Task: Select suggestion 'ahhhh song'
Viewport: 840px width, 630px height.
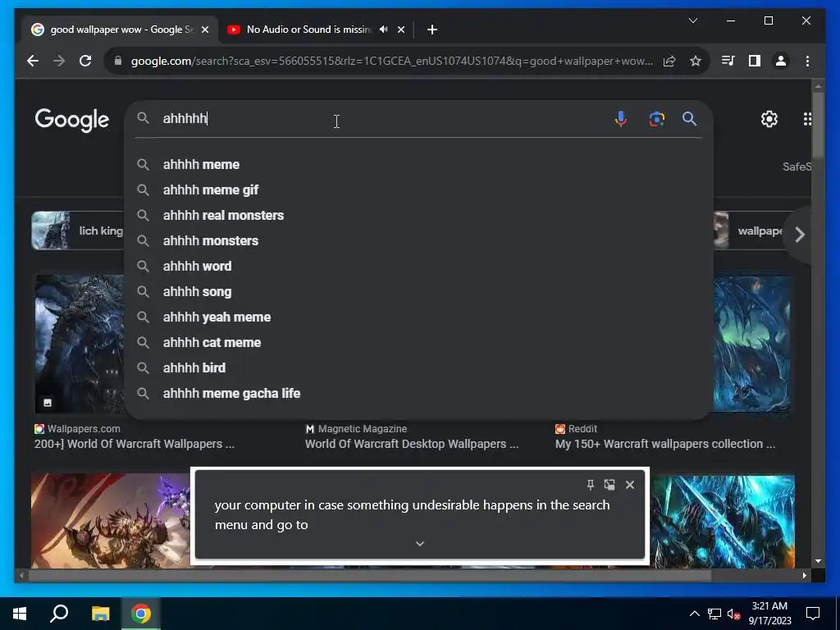Action: pyautogui.click(x=418, y=291)
